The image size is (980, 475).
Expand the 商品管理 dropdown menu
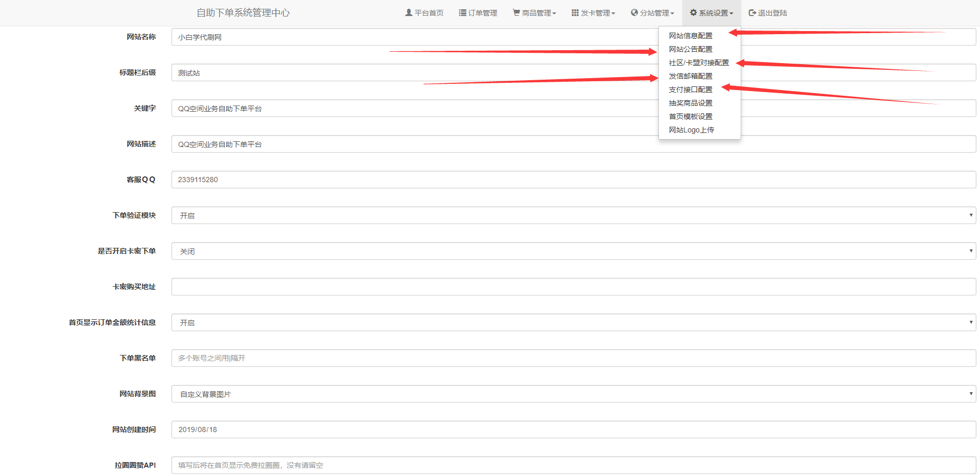click(535, 13)
